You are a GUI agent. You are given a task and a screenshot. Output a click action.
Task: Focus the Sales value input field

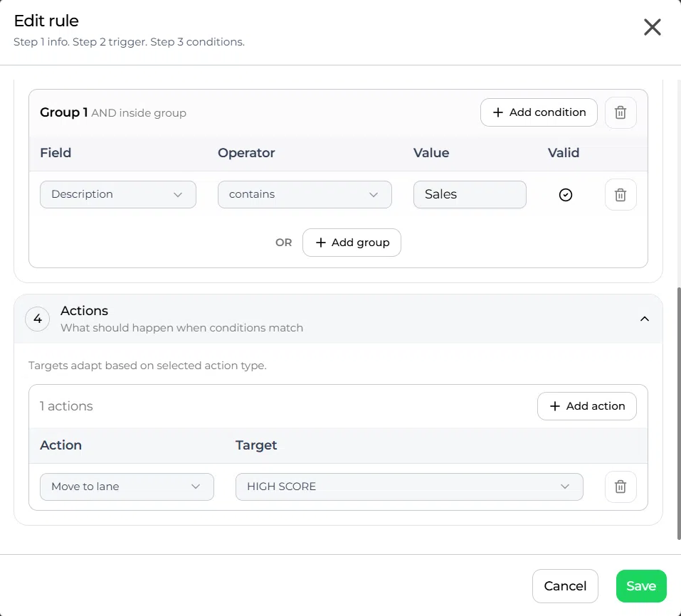[470, 194]
